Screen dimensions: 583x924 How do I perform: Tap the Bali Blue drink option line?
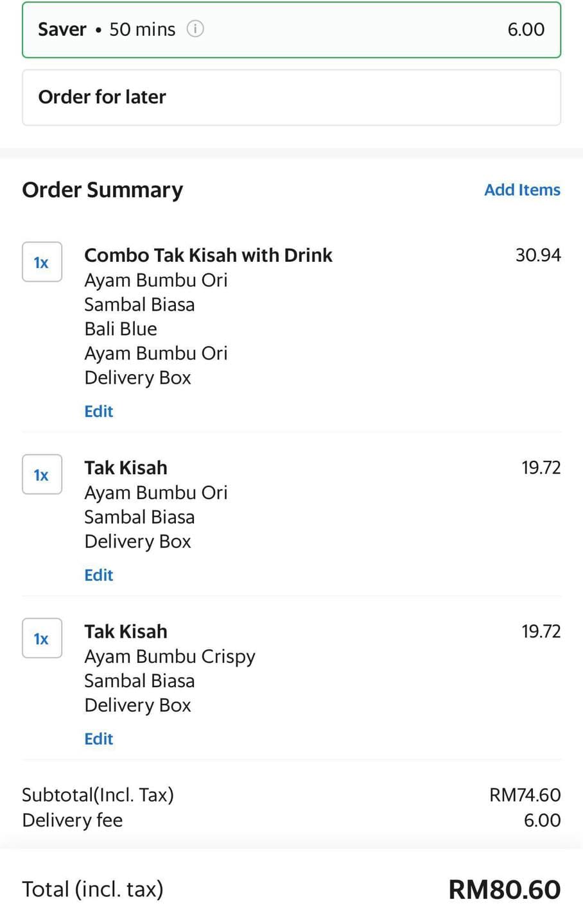pos(121,329)
